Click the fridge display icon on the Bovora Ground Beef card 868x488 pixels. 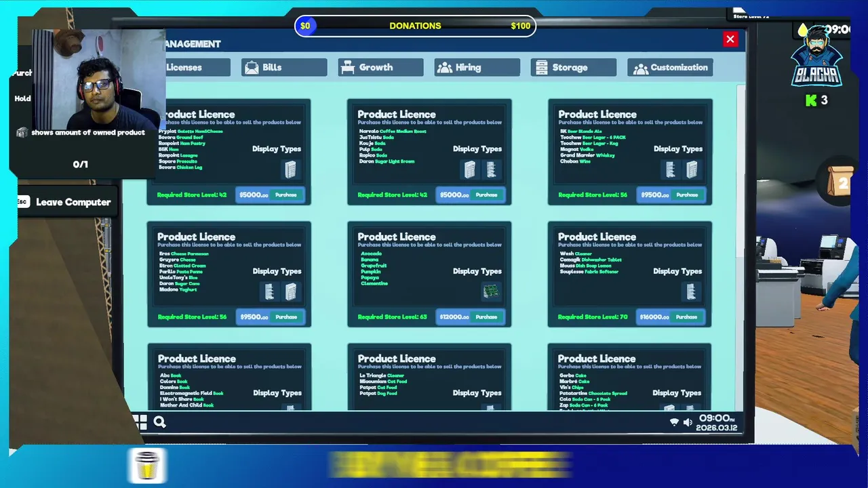(290, 169)
